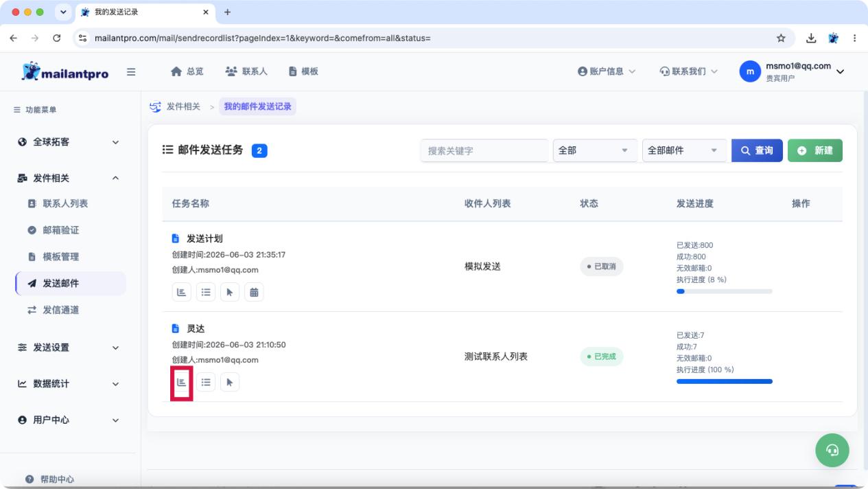Click cursor icon under 灵达 task
The height and width of the screenshot is (489, 868).
coord(230,383)
